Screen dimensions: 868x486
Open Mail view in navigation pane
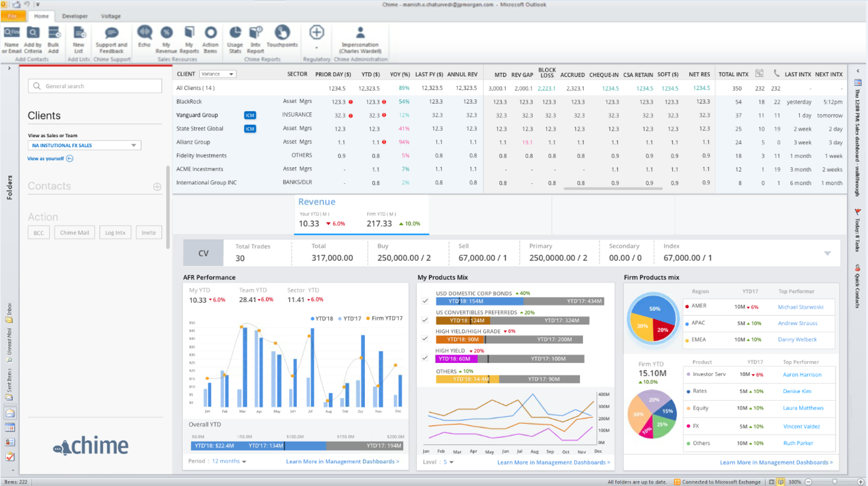click(10, 413)
